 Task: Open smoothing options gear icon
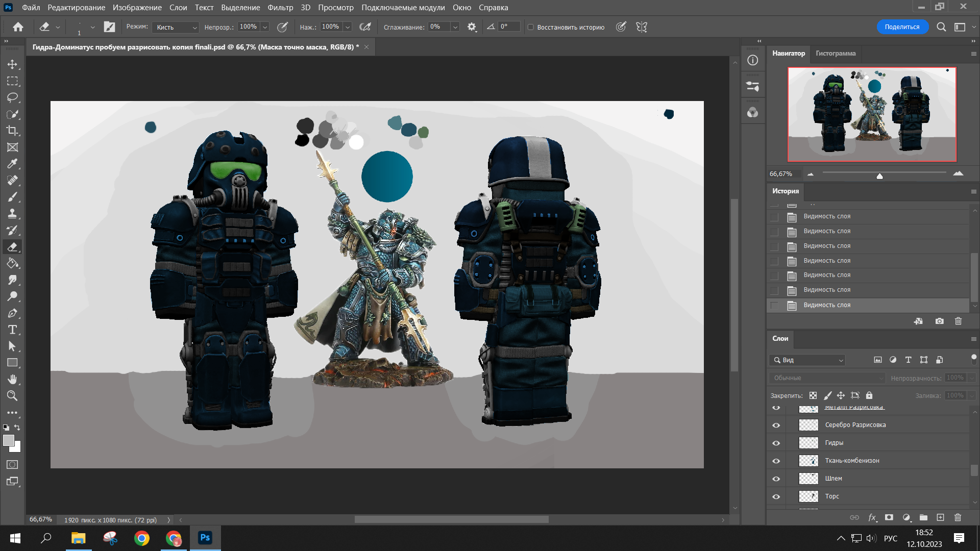(x=472, y=27)
